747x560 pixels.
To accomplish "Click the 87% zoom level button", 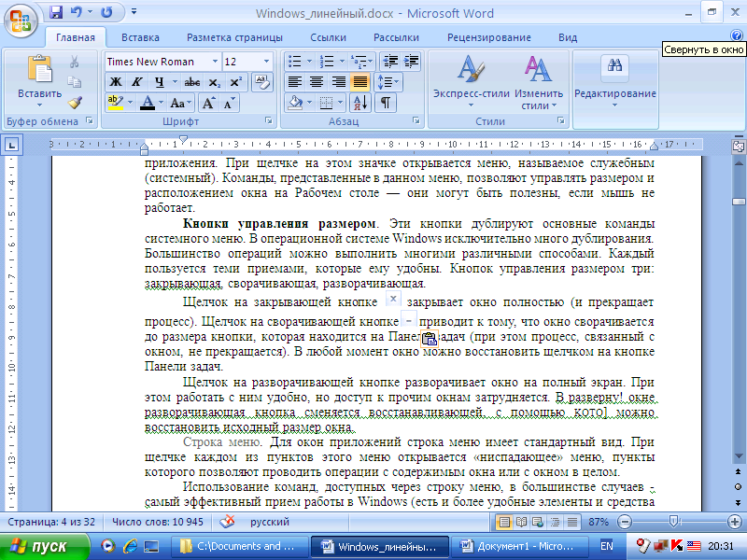I will click(599, 522).
